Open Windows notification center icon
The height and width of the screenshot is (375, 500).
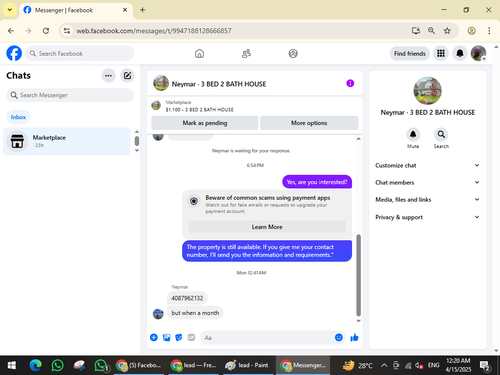click(x=484, y=366)
